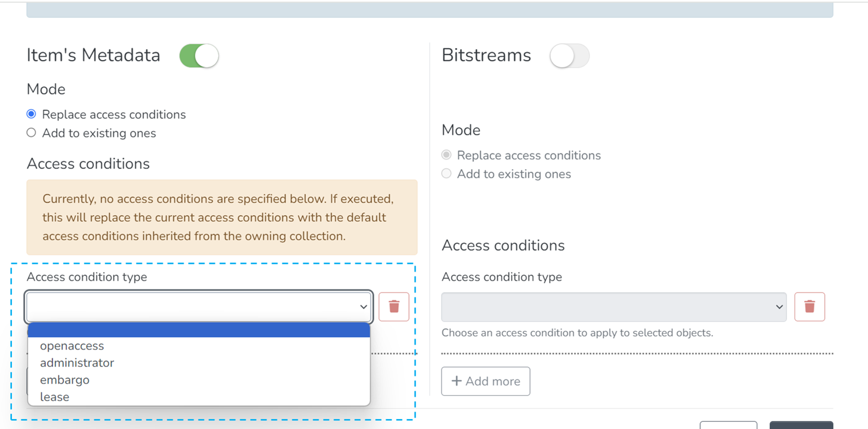Image resolution: width=868 pixels, height=429 pixels.
Task: Click the dark submit button at the bottom right
Action: tap(802, 425)
